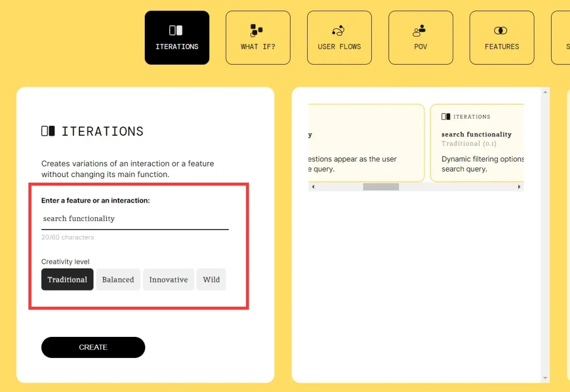The height and width of the screenshot is (392, 570).
Task: Click the POV person silhouette icon
Action: [x=420, y=30]
